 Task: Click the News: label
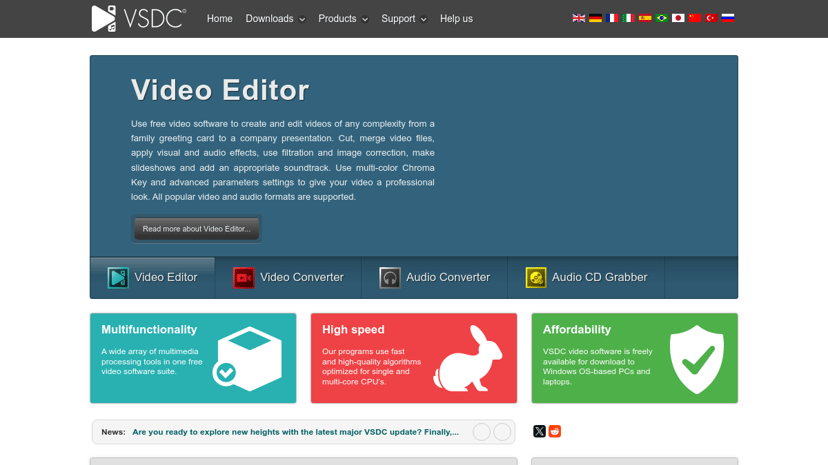[x=113, y=432]
